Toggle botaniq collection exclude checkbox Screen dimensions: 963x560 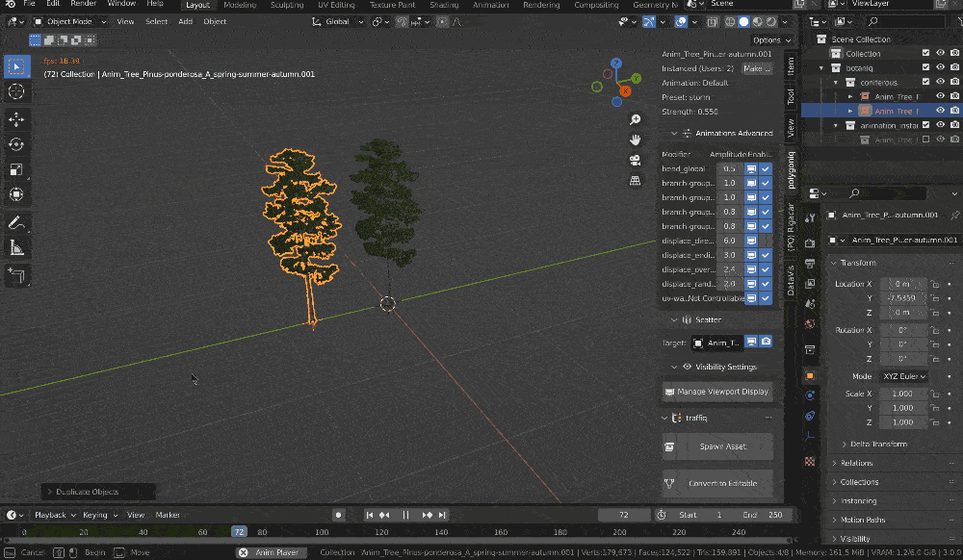click(925, 67)
